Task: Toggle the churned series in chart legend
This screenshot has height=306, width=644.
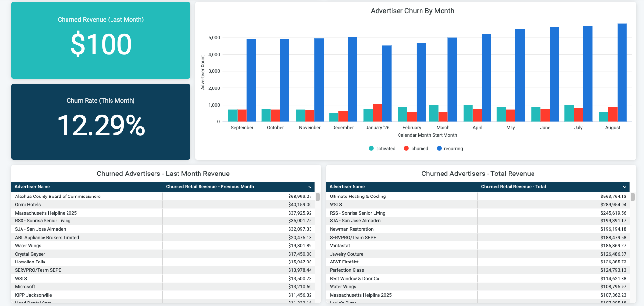Action: pyautogui.click(x=416, y=148)
